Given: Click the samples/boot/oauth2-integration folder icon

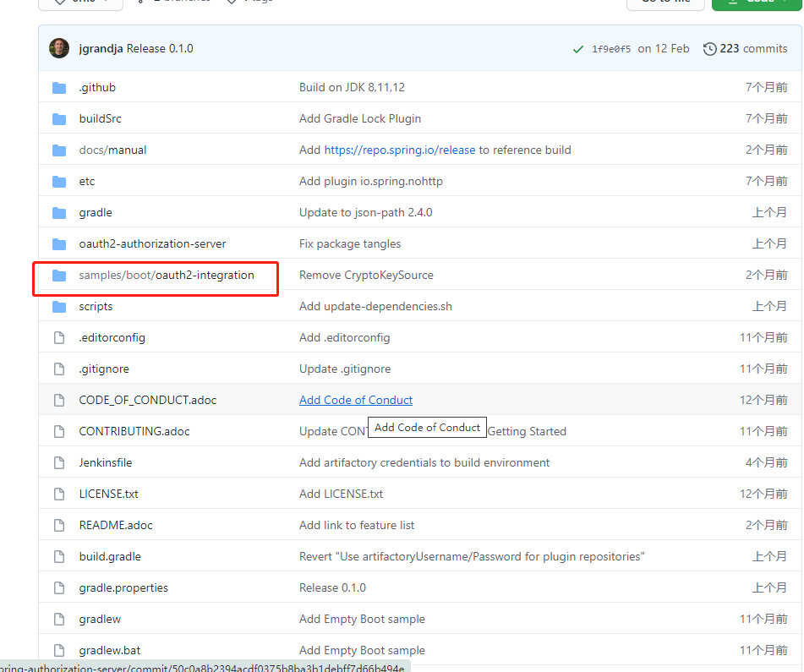Looking at the screenshot, I should [59, 276].
